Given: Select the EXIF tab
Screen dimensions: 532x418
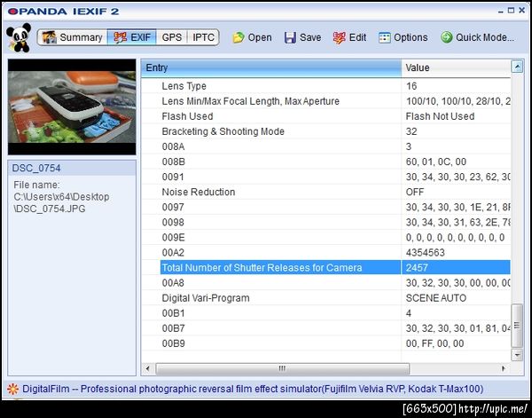Looking at the screenshot, I should [132, 37].
